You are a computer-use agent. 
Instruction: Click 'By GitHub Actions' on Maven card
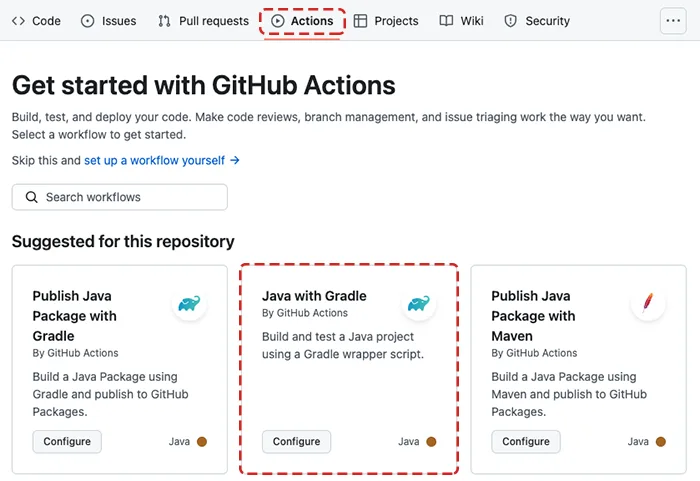click(x=534, y=353)
